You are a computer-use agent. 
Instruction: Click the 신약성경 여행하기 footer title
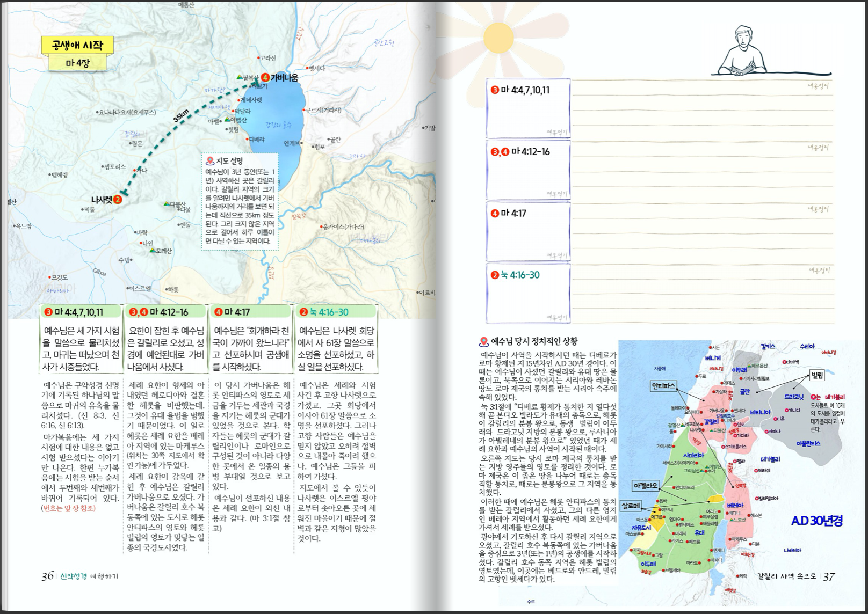pos(89,576)
